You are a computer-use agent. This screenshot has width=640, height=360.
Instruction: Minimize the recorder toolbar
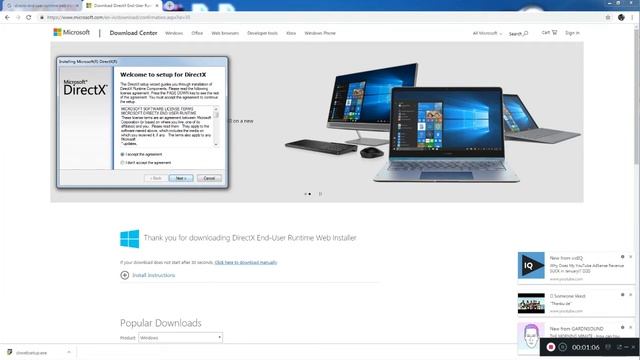pyautogui.click(x=626, y=347)
